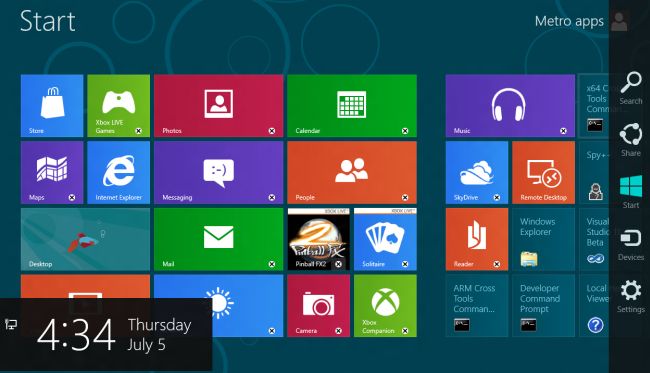Click the x badge on SkyDrive tile
Viewport: 650px width, 373px height.
[x=497, y=198]
